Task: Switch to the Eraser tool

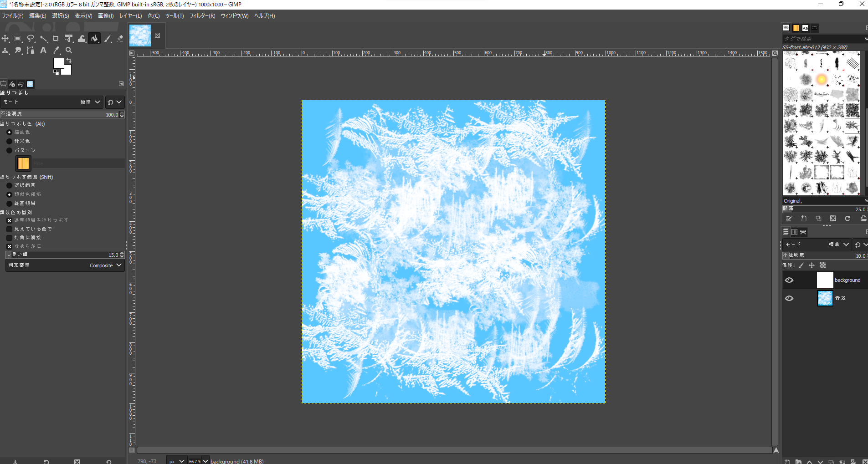Action: point(120,39)
